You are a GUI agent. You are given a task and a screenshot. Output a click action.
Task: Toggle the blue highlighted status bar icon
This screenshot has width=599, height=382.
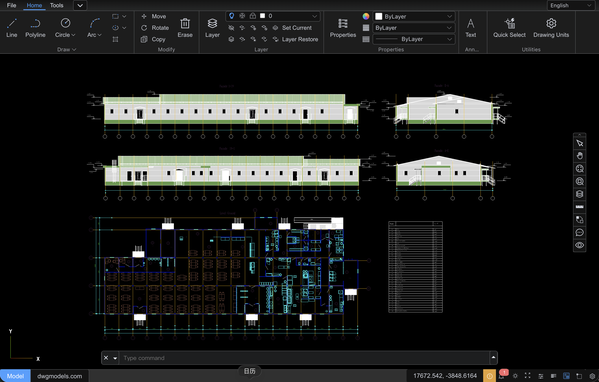(566, 376)
